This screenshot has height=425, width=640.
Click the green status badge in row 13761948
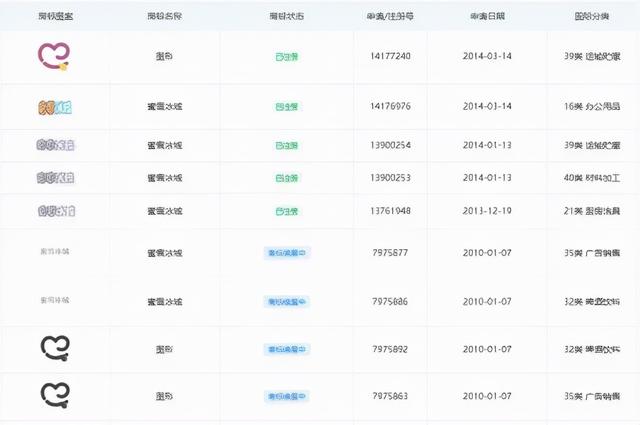click(286, 211)
